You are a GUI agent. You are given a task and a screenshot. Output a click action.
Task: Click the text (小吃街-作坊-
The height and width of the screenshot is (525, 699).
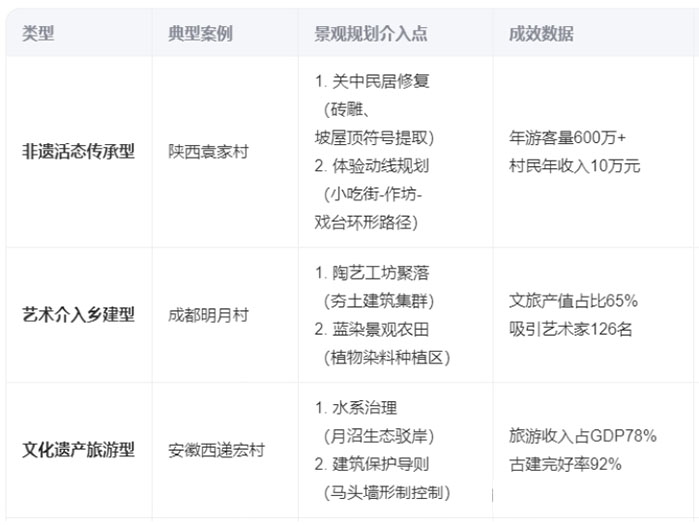point(373,194)
